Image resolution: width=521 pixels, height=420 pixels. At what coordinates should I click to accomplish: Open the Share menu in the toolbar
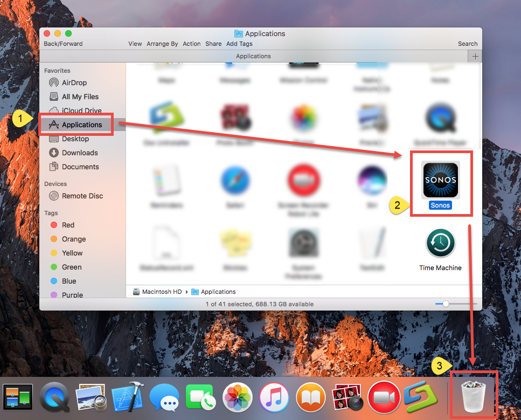click(213, 44)
